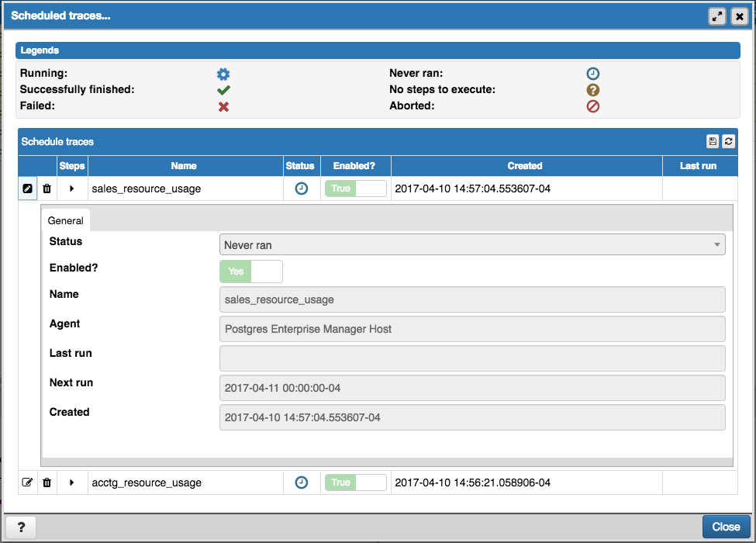Click the Created column header
Viewport: 756px width, 543px height.
point(525,166)
